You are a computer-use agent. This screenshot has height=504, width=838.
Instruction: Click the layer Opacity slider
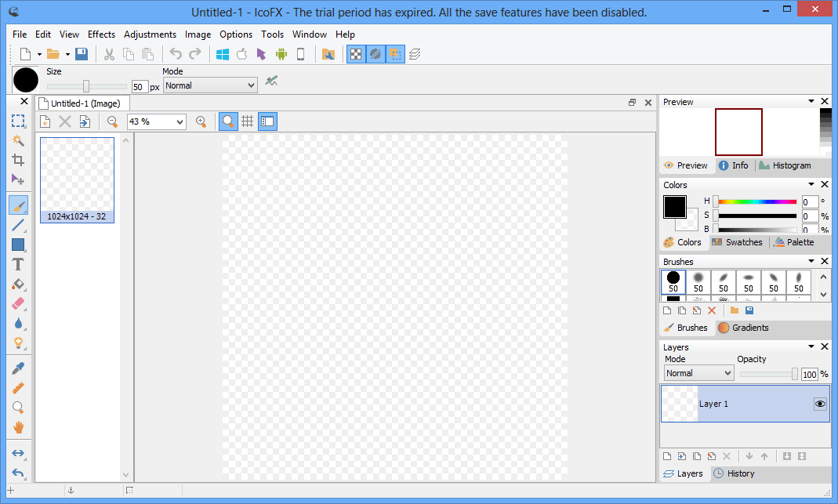point(768,374)
